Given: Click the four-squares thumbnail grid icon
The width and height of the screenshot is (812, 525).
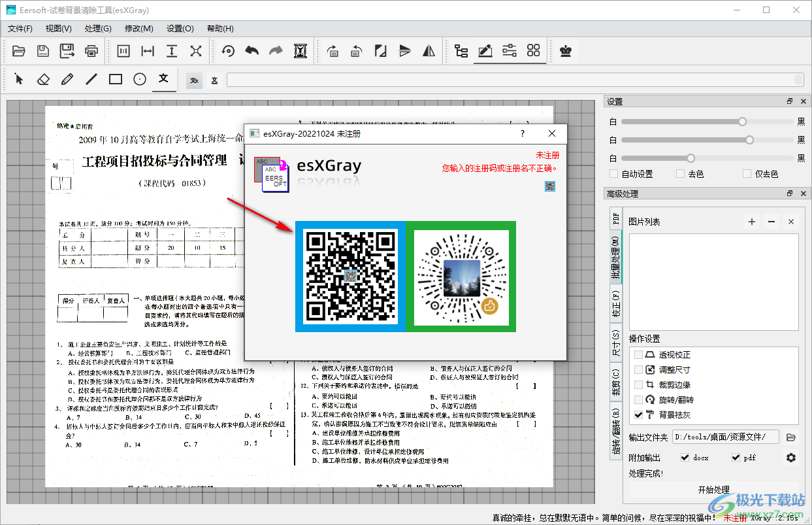Looking at the screenshot, I should tap(534, 50).
